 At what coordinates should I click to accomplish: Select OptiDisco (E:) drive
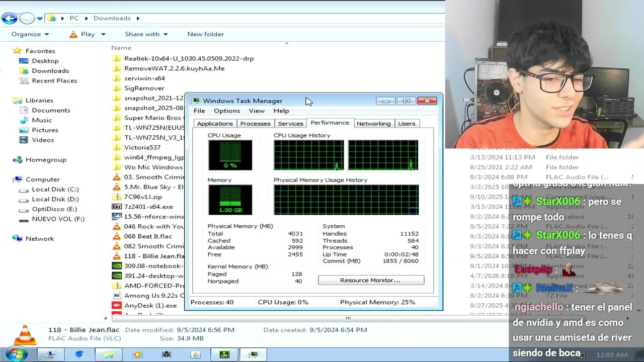pos(54,209)
